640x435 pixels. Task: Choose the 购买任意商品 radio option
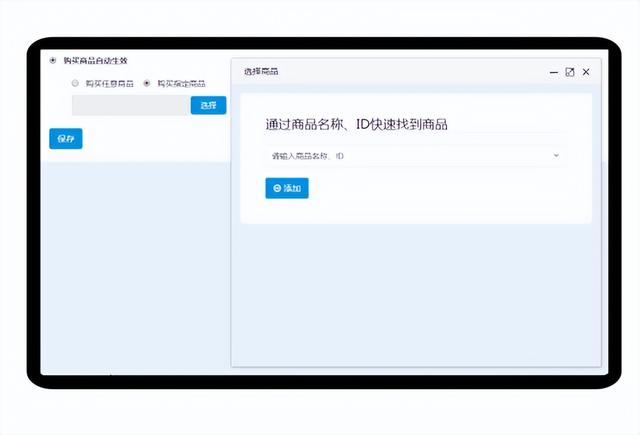75,84
